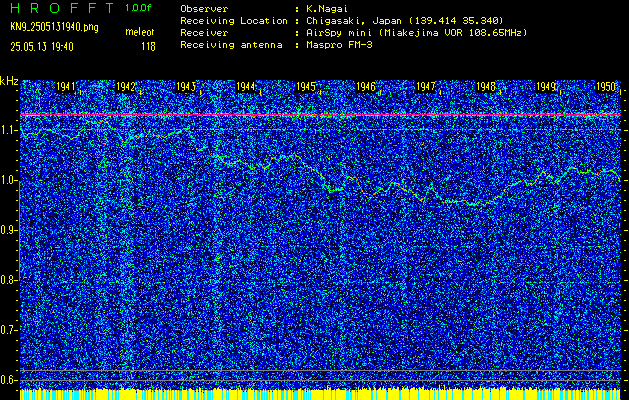This screenshot has height=400, width=629.
Task: Click the 0.7 frequency axis label
Action: pyautogui.click(x=8, y=330)
